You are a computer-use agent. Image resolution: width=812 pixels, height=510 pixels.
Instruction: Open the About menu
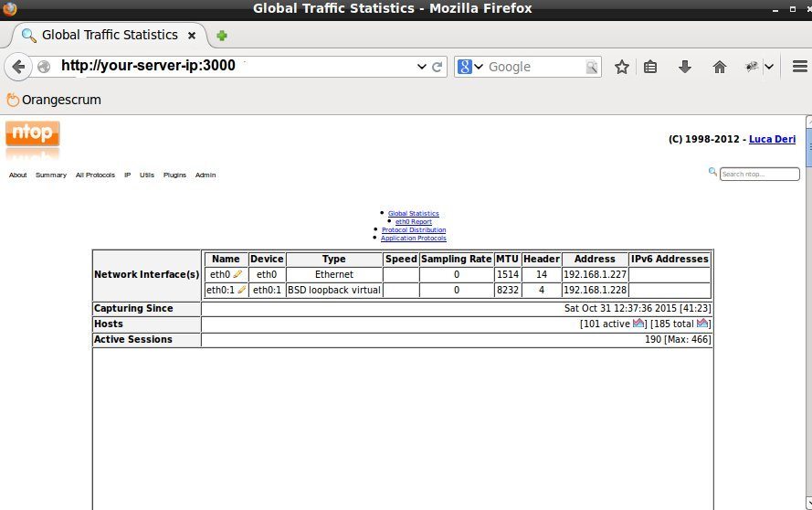pyautogui.click(x=17, y=175)
